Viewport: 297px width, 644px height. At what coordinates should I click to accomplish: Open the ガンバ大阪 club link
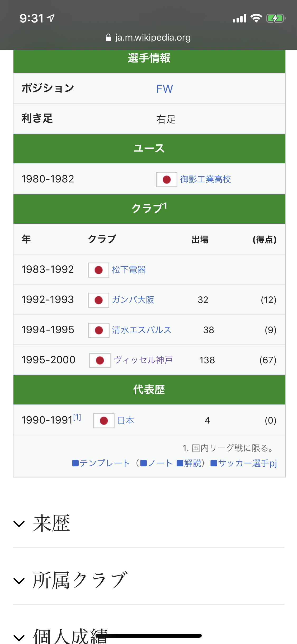133,300
